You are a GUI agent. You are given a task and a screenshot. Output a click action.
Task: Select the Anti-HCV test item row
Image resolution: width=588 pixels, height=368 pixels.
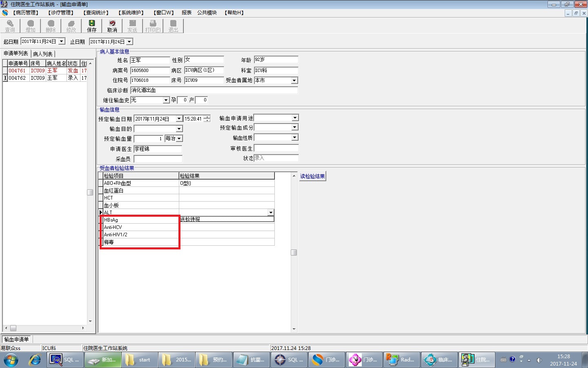[141, 227]
